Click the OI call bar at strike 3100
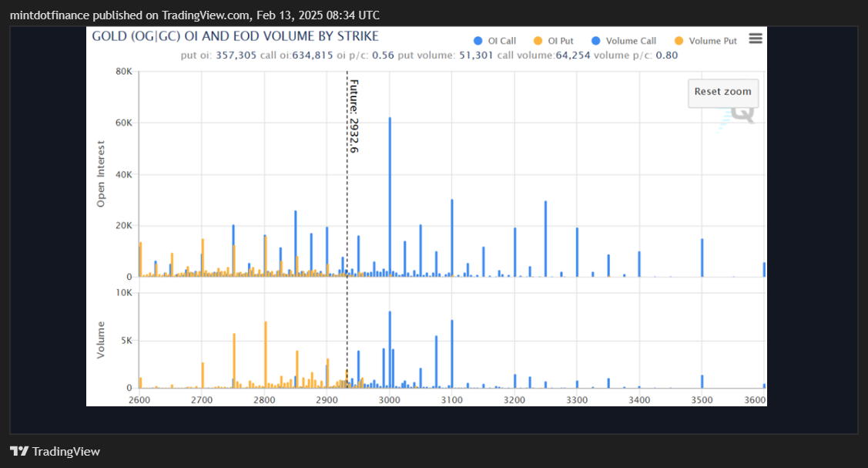Screen dimensions: 868x468 [x=451, y=238]
